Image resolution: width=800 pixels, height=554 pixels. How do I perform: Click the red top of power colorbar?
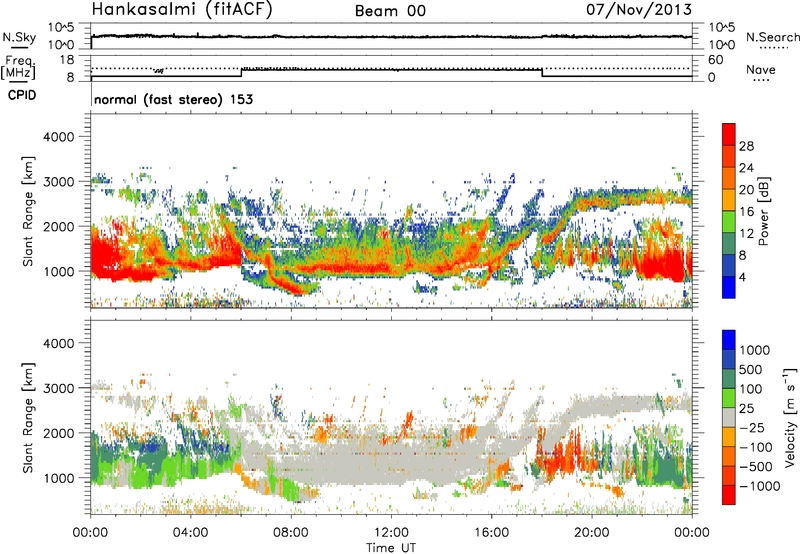[x=729, y=135]
